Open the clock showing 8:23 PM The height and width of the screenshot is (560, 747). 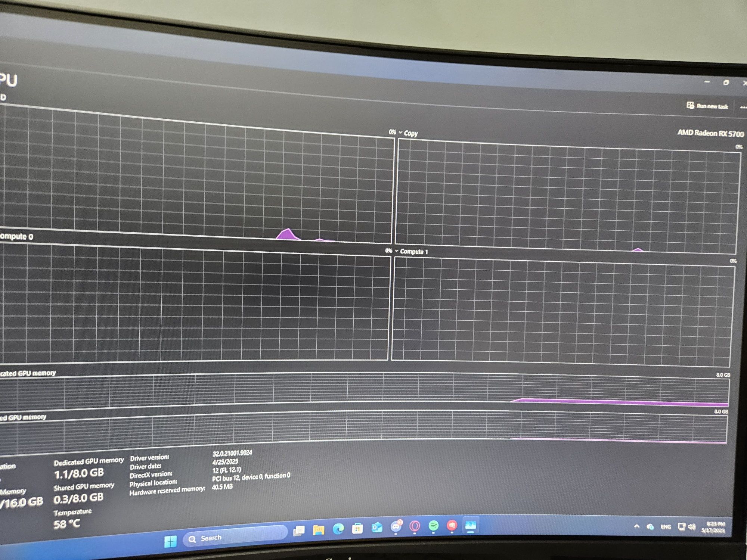[713, 527]
